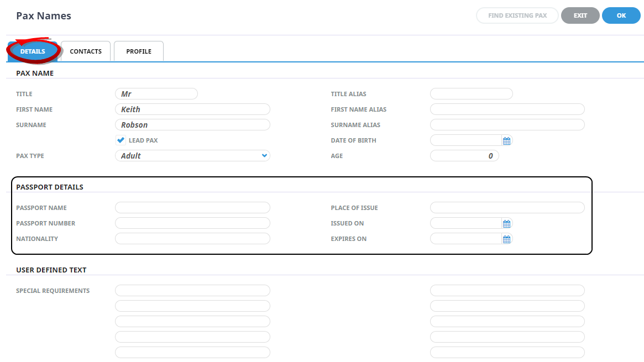The image size is (644, 362).
Task: Select the Details tab
Action: pyautogui.click(x=33, y=51)
